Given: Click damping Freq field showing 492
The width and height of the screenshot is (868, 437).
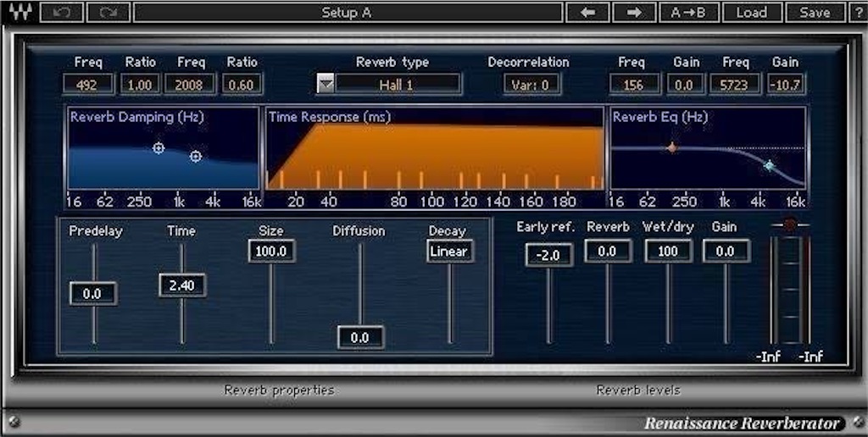Looking at the screenshot, I should tap(88, 85).
